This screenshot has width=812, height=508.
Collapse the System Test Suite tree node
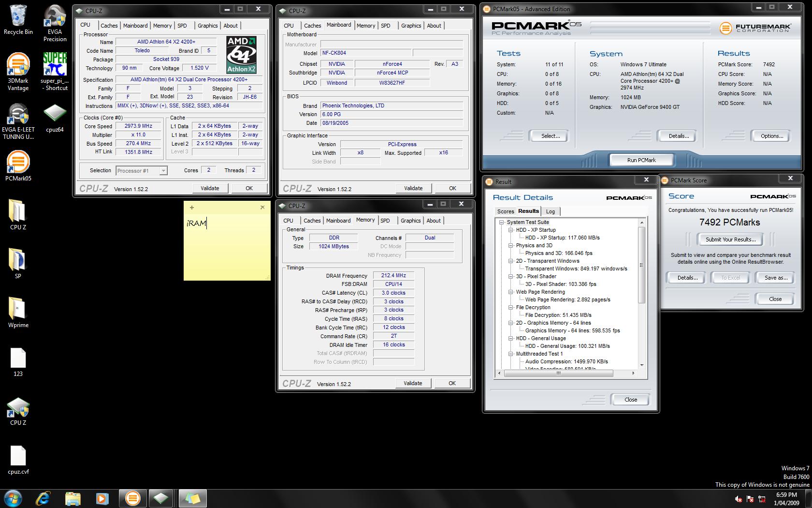point(502,222)
